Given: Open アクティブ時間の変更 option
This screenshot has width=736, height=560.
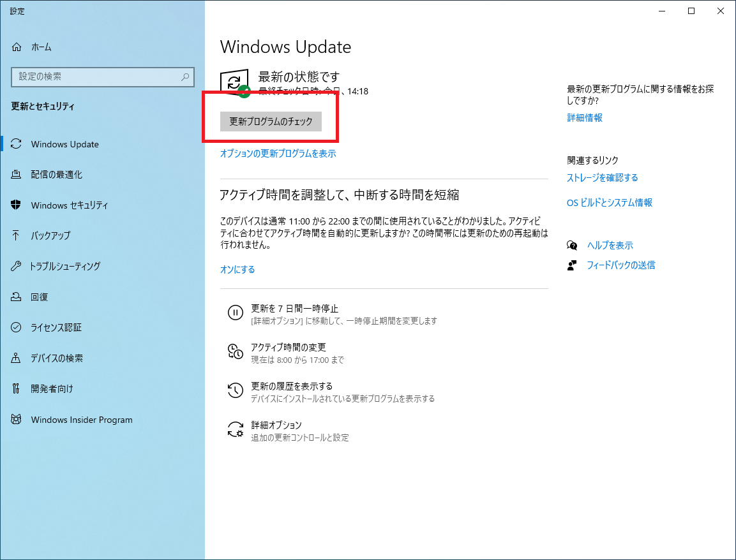Looking at the screenshot, I should (286, 353).
